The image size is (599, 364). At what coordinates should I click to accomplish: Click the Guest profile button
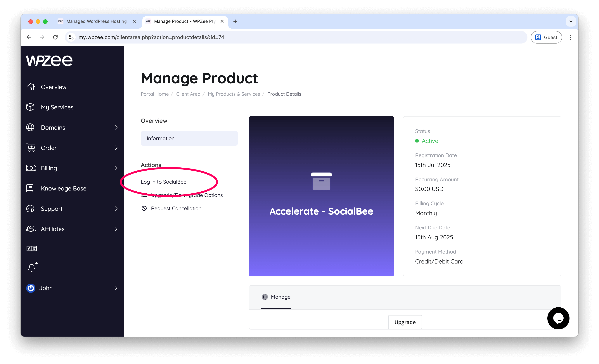pos(546,37)
